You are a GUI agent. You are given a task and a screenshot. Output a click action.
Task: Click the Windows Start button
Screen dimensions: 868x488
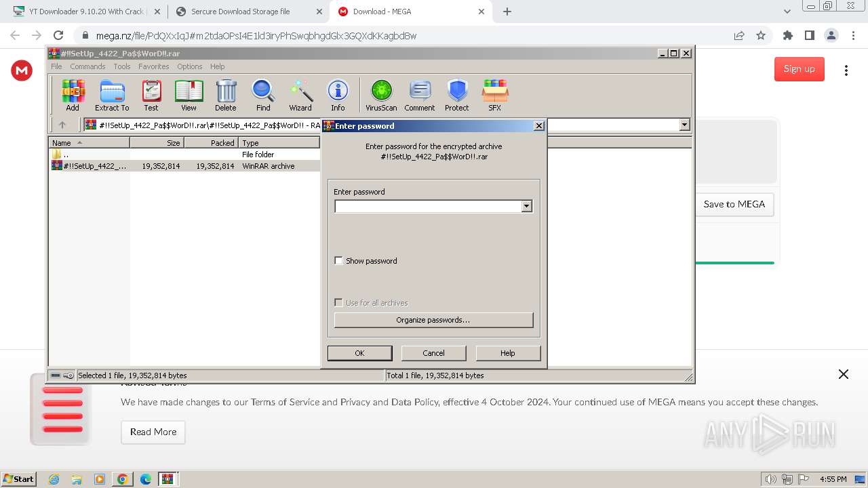[19, 479]
